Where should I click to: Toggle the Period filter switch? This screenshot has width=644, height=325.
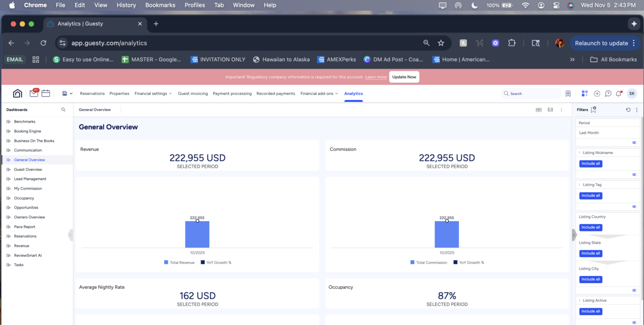click(634, 143)
